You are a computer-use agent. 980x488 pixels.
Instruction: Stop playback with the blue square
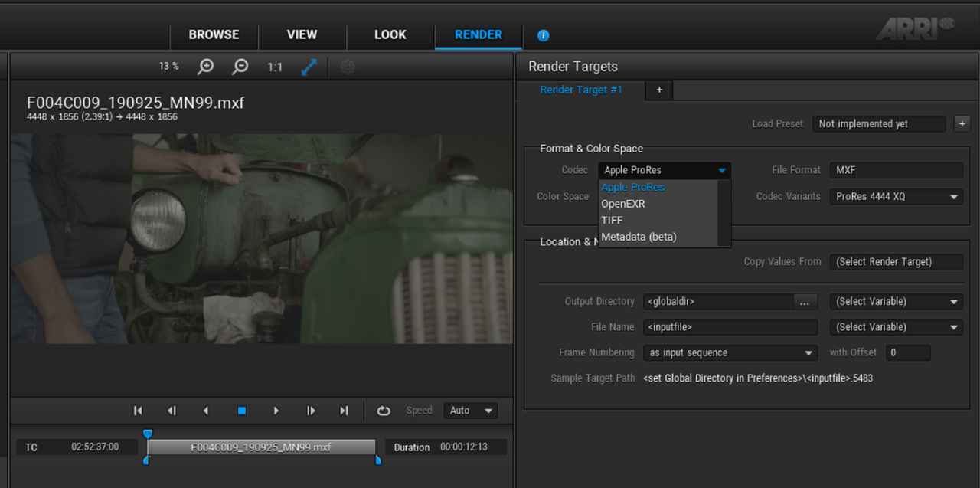pyautogui.click(x=242, y=411)
